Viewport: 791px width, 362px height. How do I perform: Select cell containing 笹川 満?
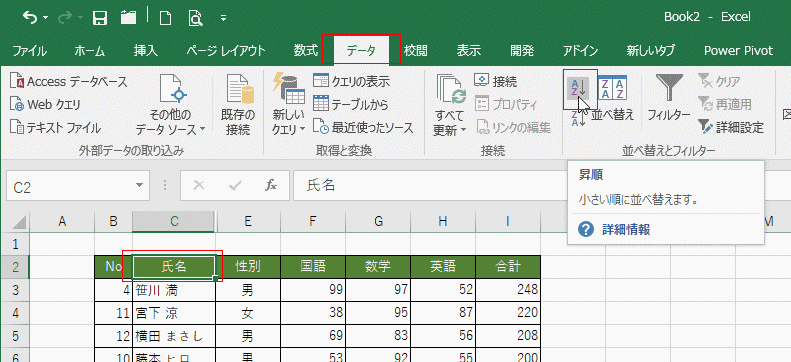click(174, 290)
